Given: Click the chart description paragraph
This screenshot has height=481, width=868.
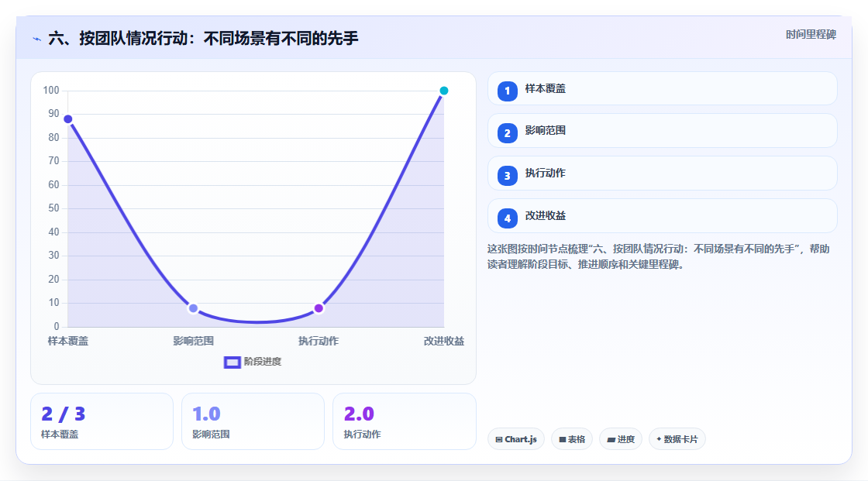Looking at the screenshot, I should pos(658,257).
